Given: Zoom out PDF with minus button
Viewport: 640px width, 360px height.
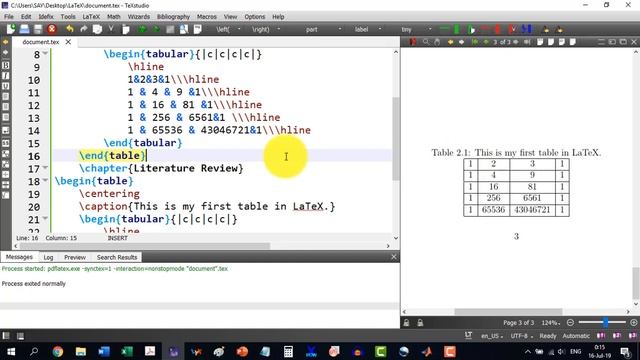Looking at the screenshot, I should click(570, 322).
